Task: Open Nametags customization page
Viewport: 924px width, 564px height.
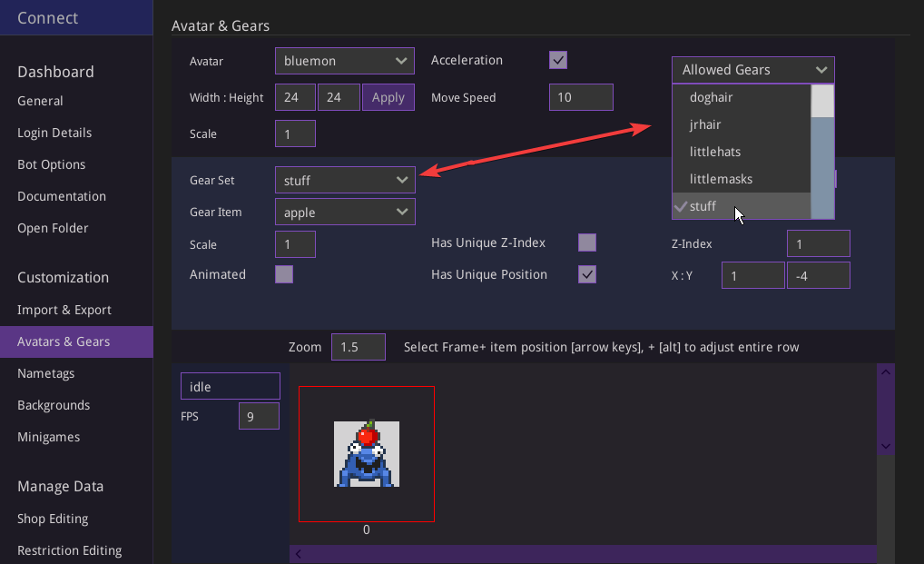Action: 46,373
